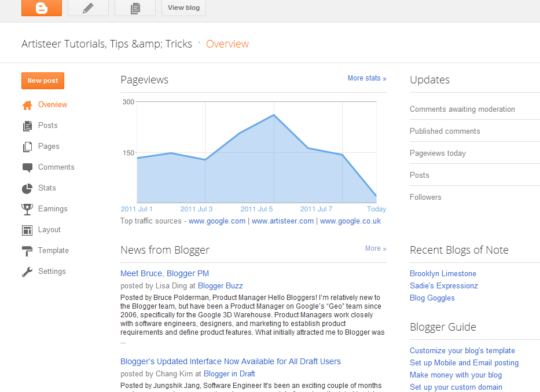
Task: Open Make money with your blog link
Action: (455, 375)
